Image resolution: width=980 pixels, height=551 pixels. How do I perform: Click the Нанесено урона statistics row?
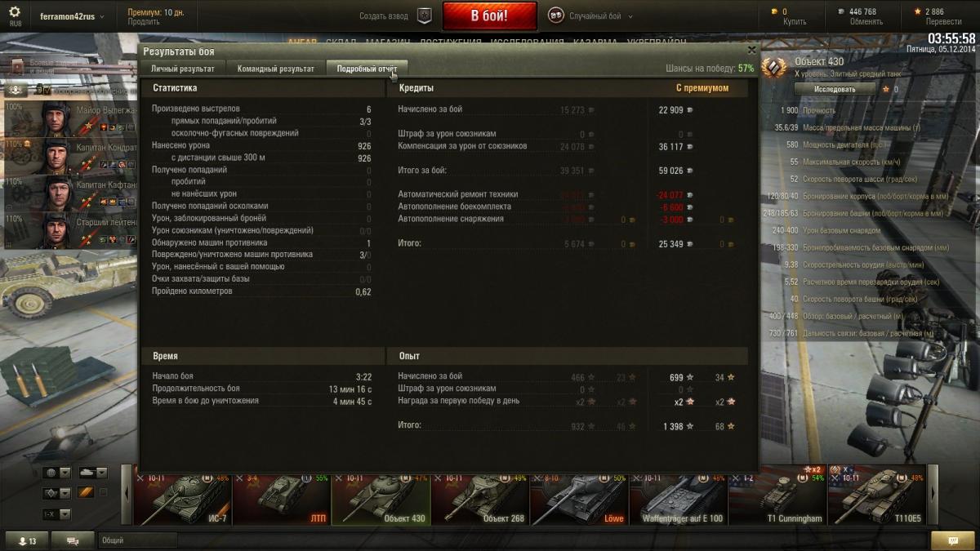point(261,145)
